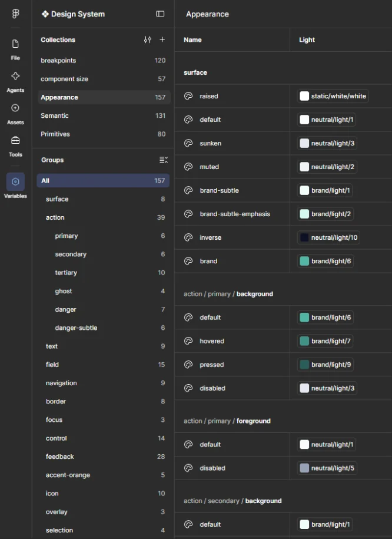Click the Design System title
The width and height of the screenshot is (392, 539).
[78, 14]
